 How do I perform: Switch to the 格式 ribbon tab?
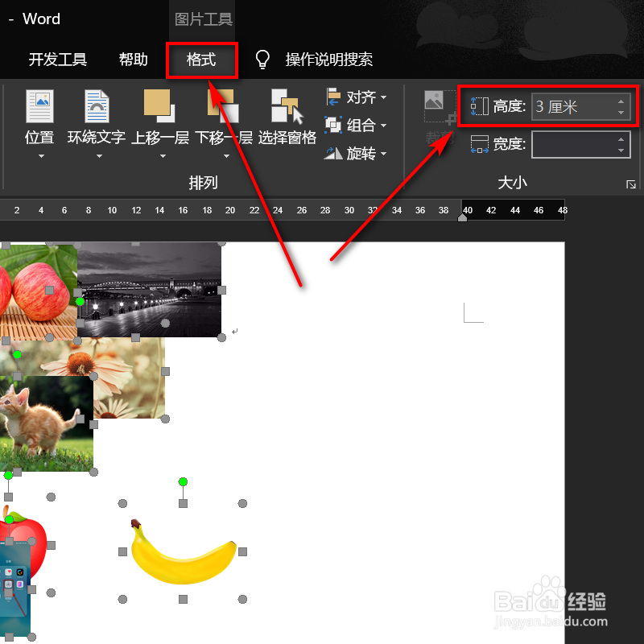[201, 60]
